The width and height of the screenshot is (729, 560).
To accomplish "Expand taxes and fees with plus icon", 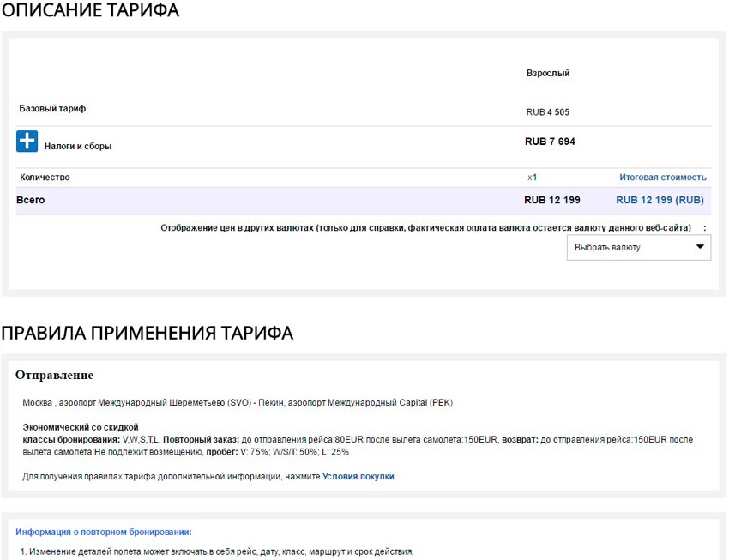I will (x=27, y=142).
